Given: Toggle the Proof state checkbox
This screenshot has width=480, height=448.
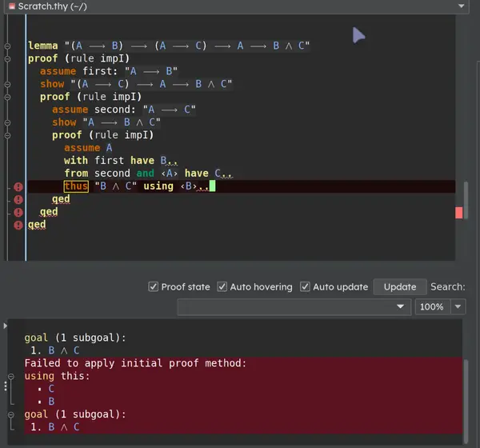Looking at the screenshot, I should click(x=153, y=286).
